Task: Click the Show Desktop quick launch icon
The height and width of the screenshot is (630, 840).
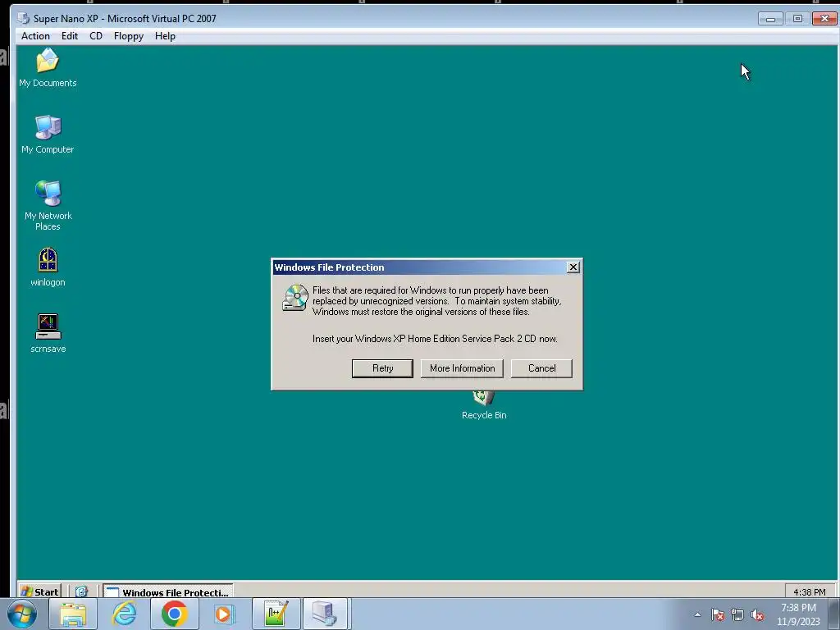Action: coord(81,591)
